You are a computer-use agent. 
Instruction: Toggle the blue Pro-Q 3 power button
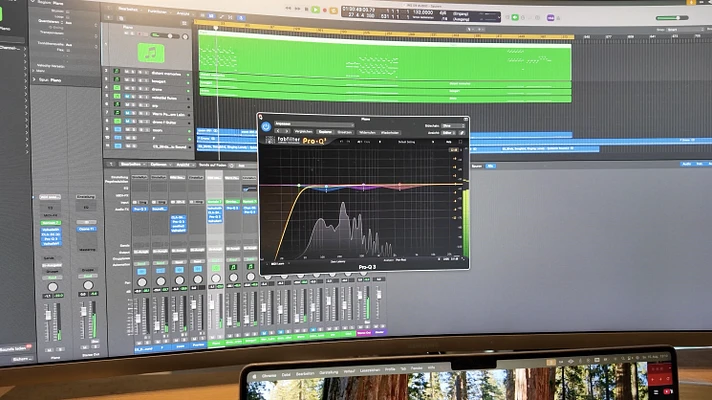pos(266,127)
